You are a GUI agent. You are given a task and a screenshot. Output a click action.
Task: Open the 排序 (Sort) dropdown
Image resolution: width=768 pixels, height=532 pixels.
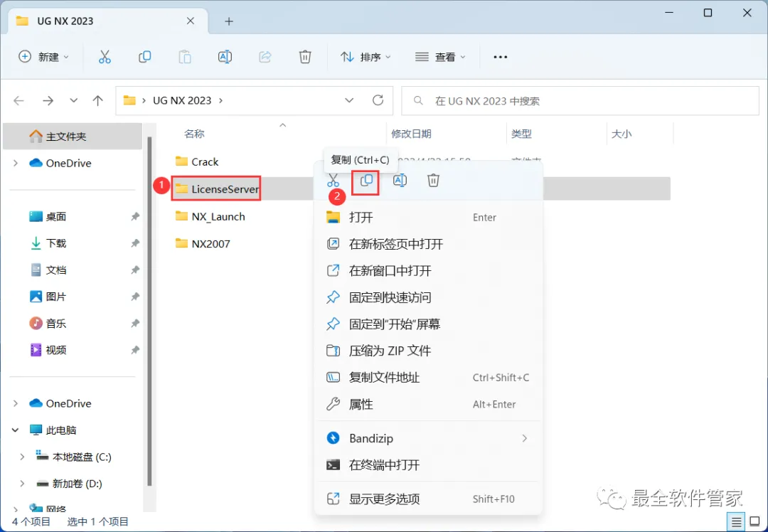coord(366,57)
